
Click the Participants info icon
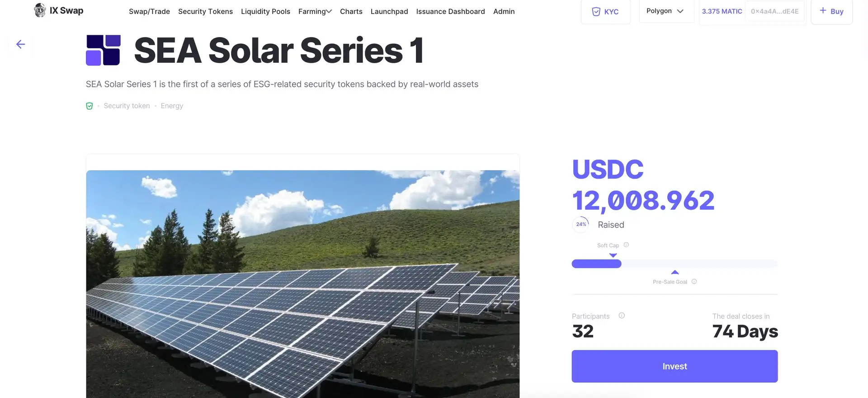coord(622,316)
